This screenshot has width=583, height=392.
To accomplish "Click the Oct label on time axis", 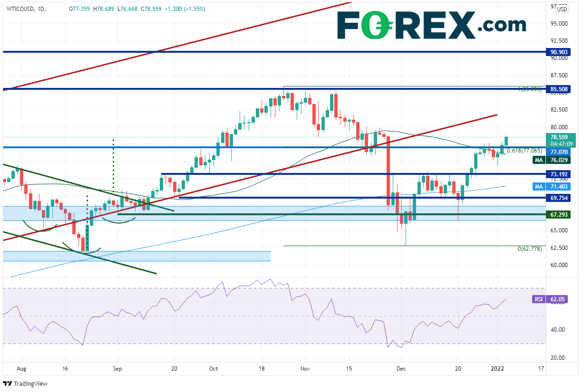I will coord(214,368).
